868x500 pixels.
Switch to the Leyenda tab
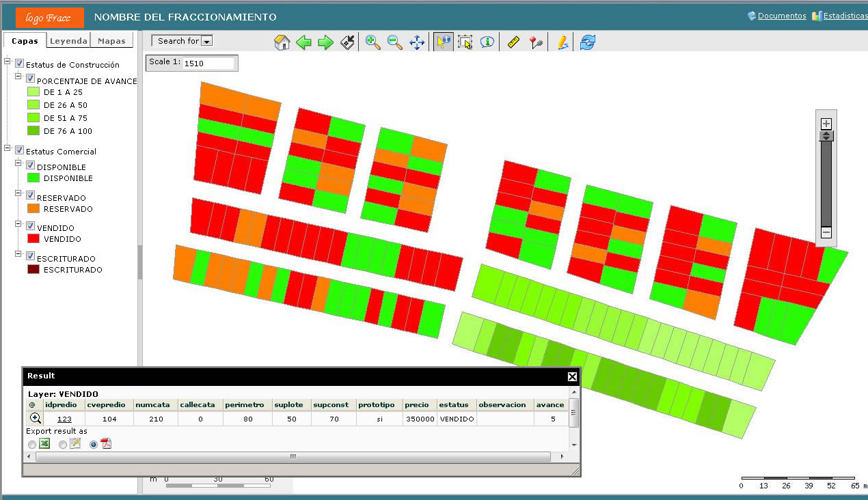[68, 41]
